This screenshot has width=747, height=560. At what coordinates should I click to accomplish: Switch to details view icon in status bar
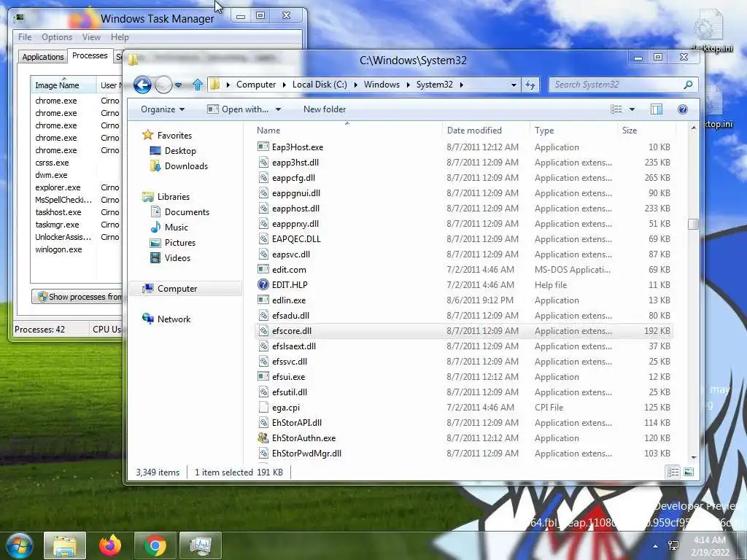point(673,472)
